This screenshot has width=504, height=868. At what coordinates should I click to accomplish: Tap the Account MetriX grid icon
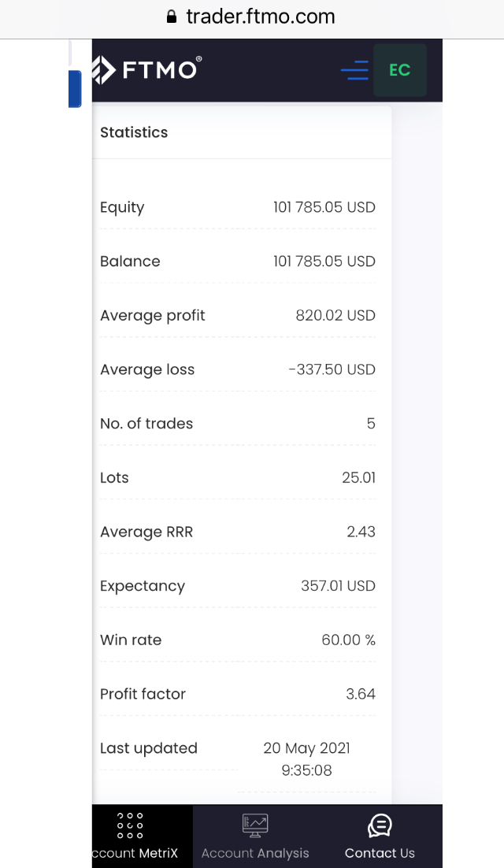pos(130,825)
